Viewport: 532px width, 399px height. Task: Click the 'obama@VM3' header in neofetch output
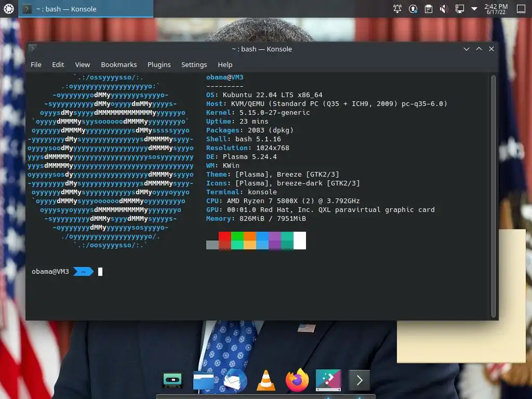click(224, 77)
